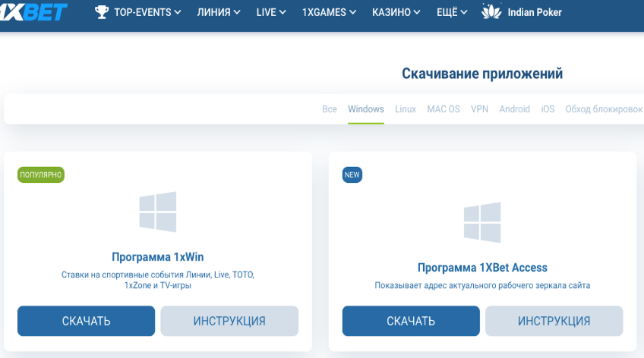This screenshot has height=358, width=644.
Task: Switch to the Android tab
Action: (514, 109)
